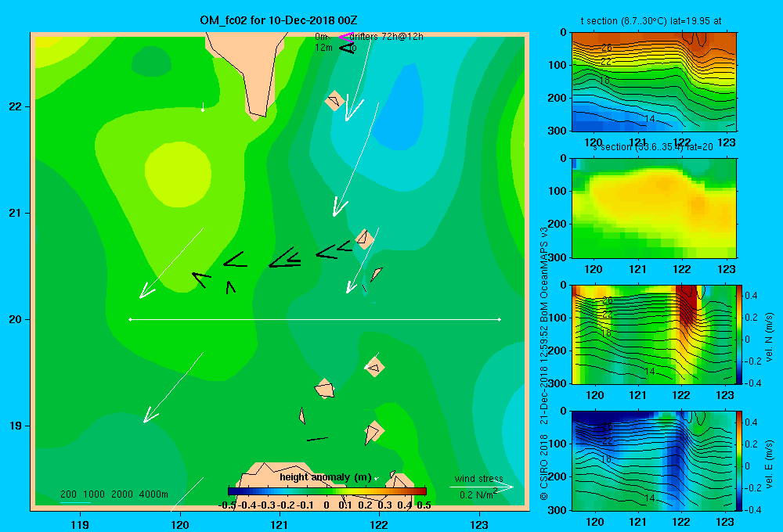The width and height of the screenshot is (783, 532).
Task: Click latitude label 22 on the main map
Action: (x=16, y=107)
